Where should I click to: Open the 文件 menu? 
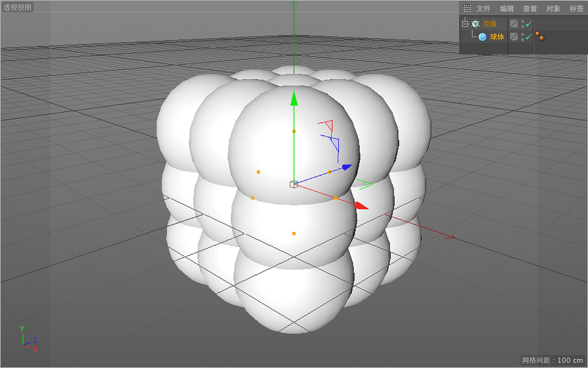[x=483, y=9]
